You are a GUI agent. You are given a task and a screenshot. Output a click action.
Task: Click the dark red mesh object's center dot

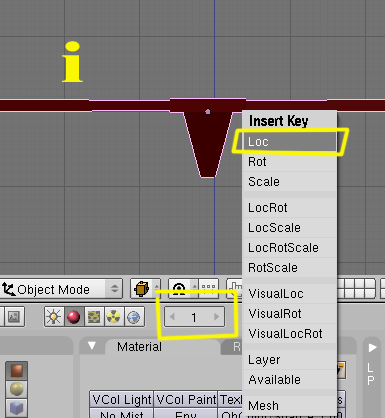(208, 111)
